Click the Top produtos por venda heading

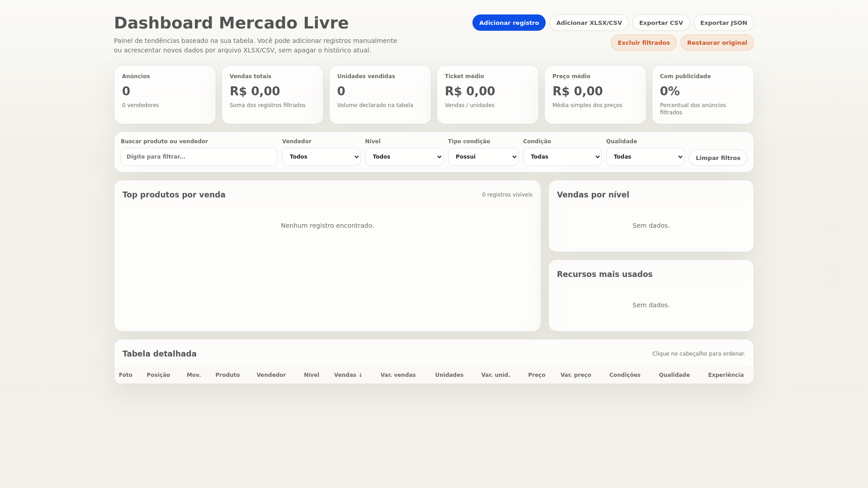click(174, 195)
